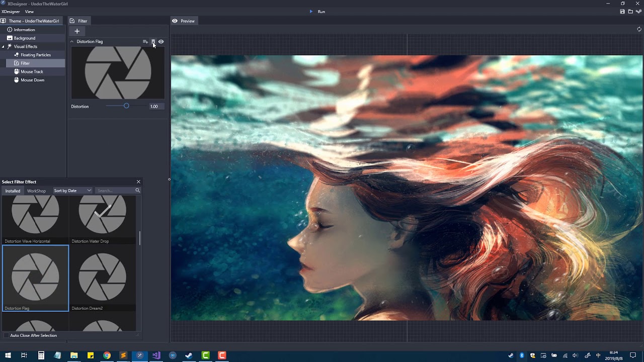This screenshot has width=644, height=362.
Task: Click the open folder icon in toolbar
Action: tap(630, 12)
